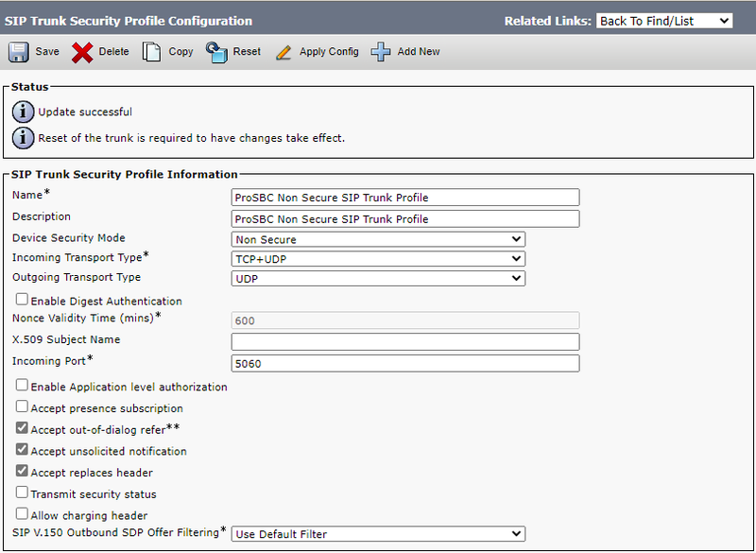The image size is (756, 553).
Task: Open the Related Links dropdown
Action: (664, 21)
